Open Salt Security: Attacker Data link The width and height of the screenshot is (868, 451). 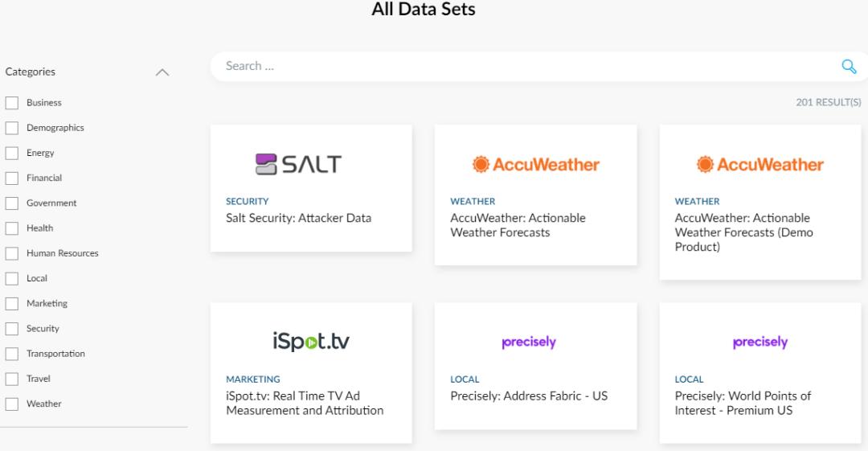[x=298, y=218]
